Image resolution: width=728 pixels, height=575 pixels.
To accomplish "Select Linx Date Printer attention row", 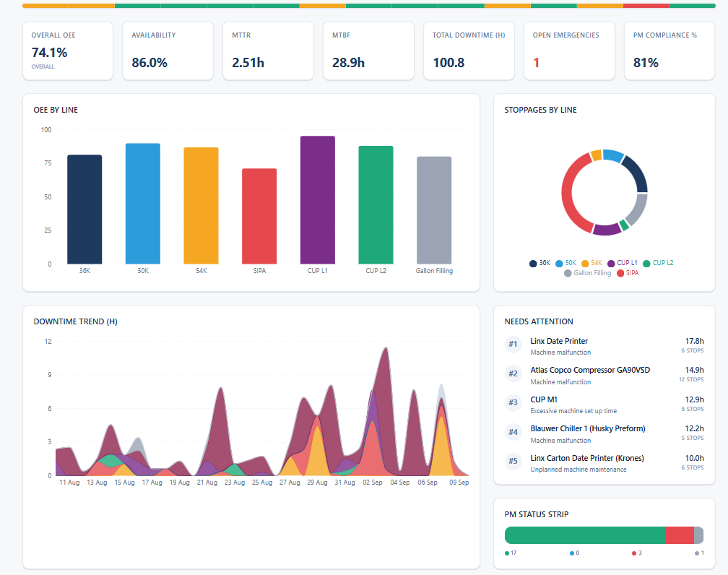I will 604,347.
